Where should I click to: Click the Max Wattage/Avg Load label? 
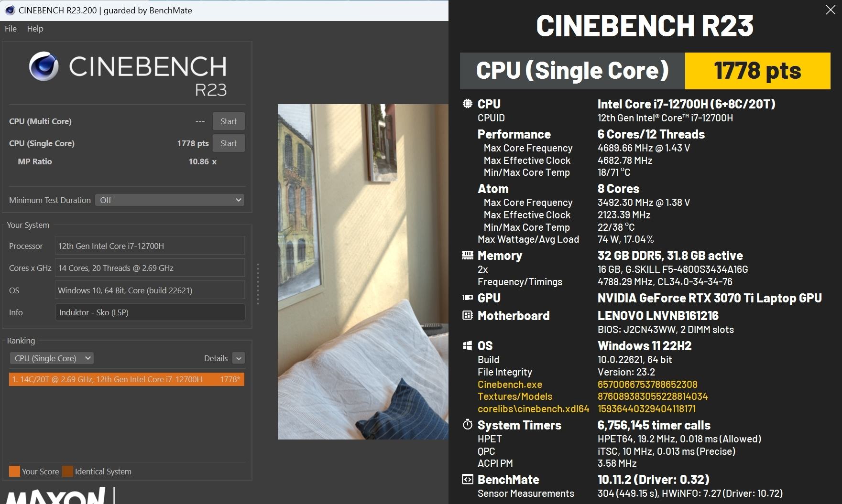pos(528,239)
